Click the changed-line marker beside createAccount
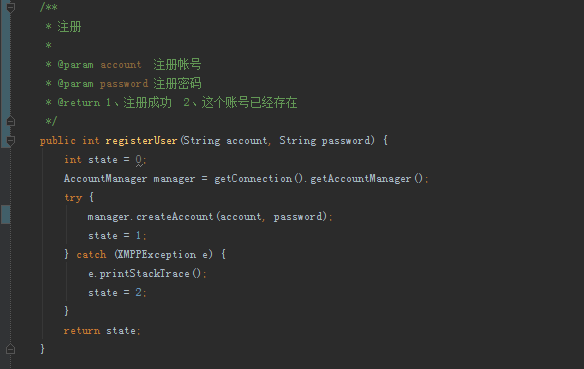584x369 pixels. 6,214
